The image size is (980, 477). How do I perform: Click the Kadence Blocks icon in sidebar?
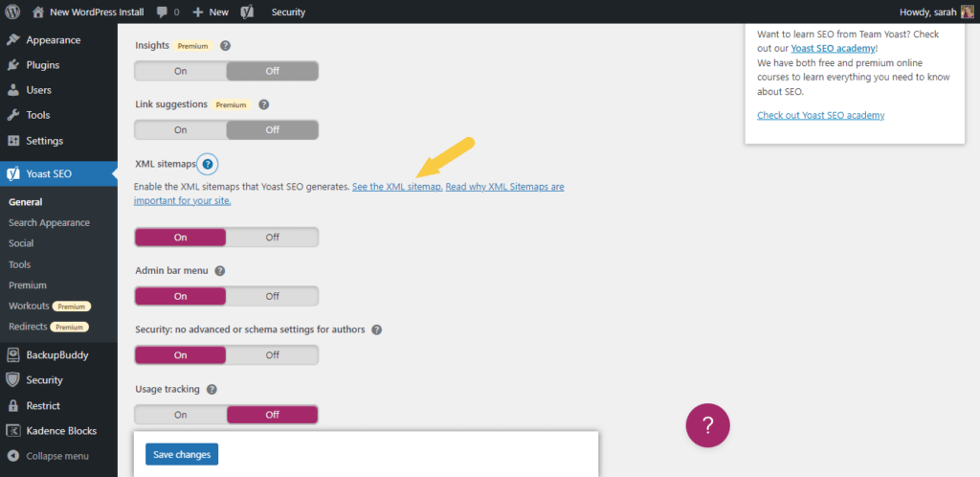coord(12,431)
